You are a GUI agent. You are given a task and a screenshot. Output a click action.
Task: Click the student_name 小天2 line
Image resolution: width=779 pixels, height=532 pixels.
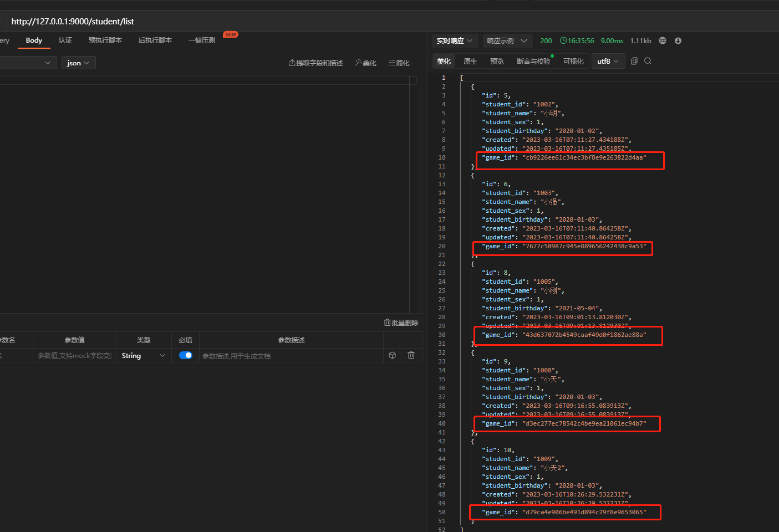[x=525, y=468]
